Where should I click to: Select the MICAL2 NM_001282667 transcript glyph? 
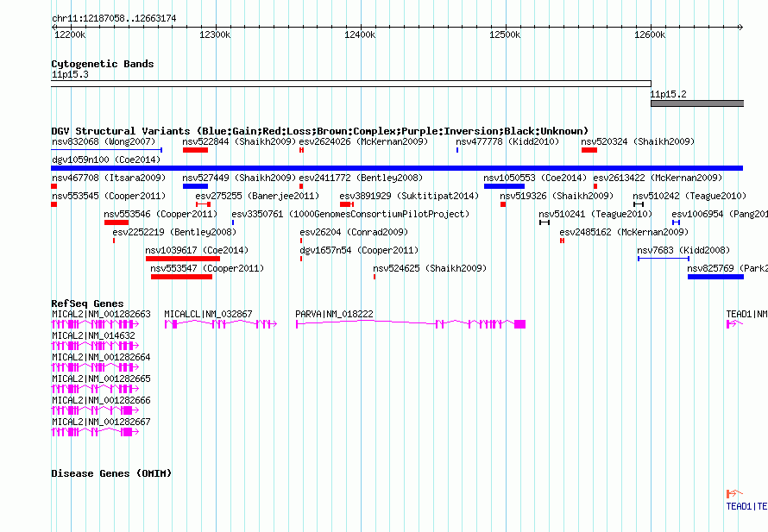pos(95,432)
